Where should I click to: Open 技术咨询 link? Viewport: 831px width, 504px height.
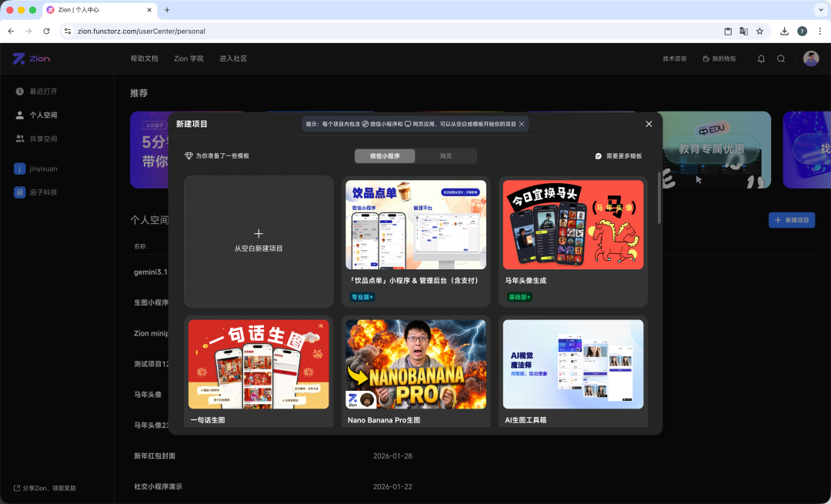(674, 58)
